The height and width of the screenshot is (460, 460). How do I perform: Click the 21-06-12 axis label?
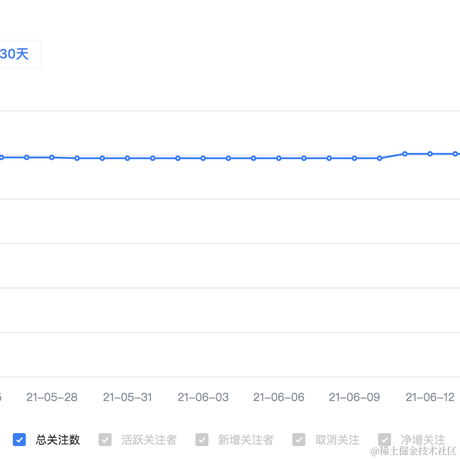pos(430,397)
